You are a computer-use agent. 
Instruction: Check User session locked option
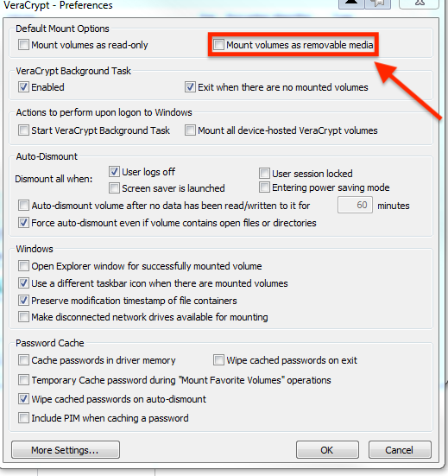[x=264, y=174]
